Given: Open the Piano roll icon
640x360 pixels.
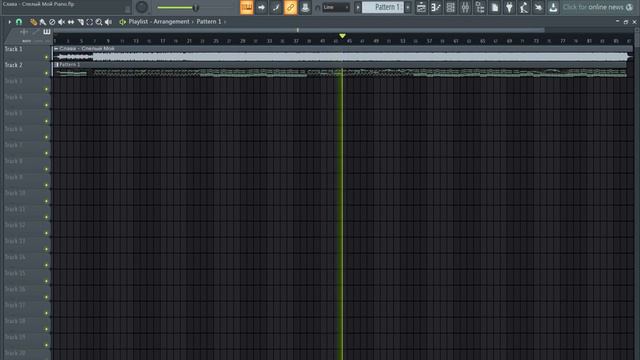Looking at the screenshot, I should tap(436, 7).
